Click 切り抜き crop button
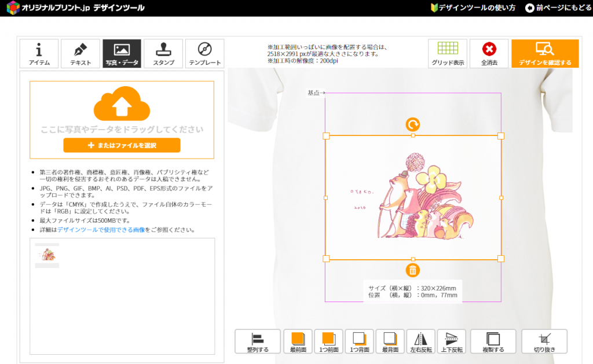 tap(544, 341)
